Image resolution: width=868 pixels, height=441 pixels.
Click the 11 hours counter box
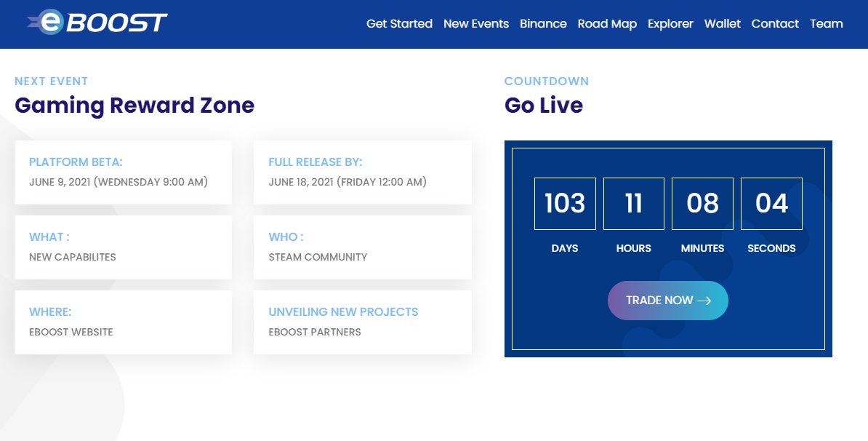click(x=634, y=203)
